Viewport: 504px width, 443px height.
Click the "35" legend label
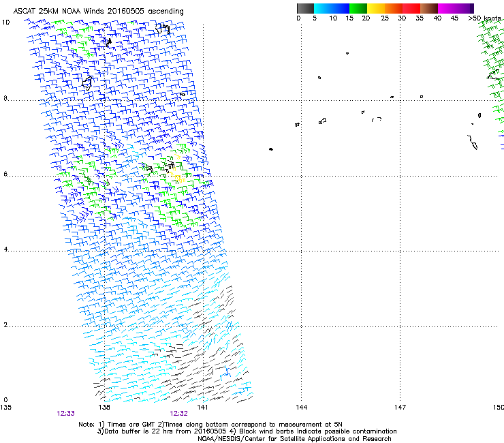(x=420, y=18)
